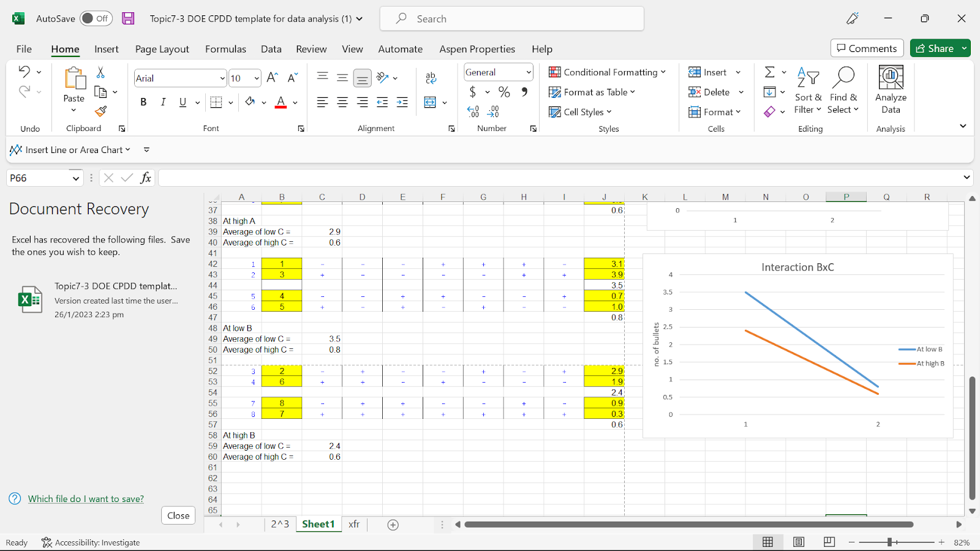Open 'Which file do I want to save?' link

[86, 499]
